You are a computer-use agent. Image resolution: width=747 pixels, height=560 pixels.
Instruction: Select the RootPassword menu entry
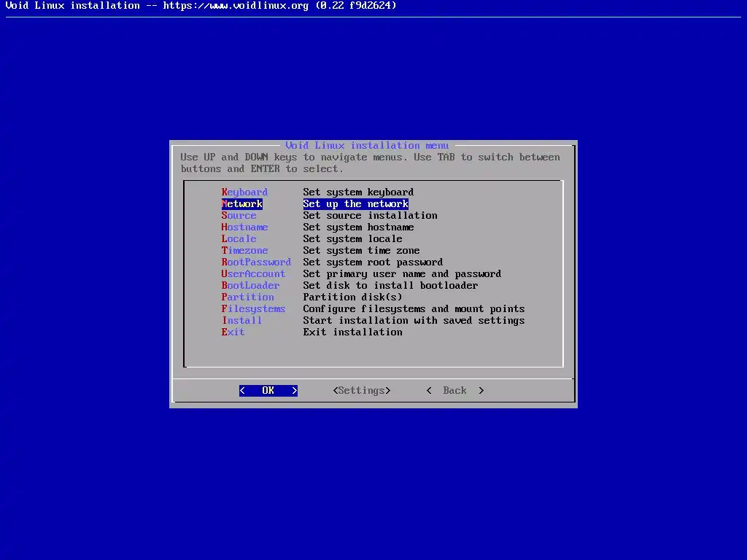256,262
